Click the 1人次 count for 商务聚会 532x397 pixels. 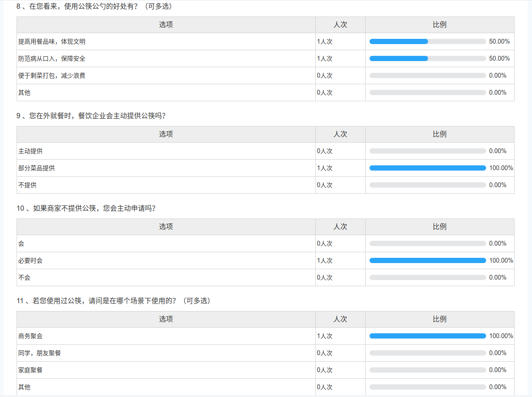pyautogui.click(x=325, y=336)
